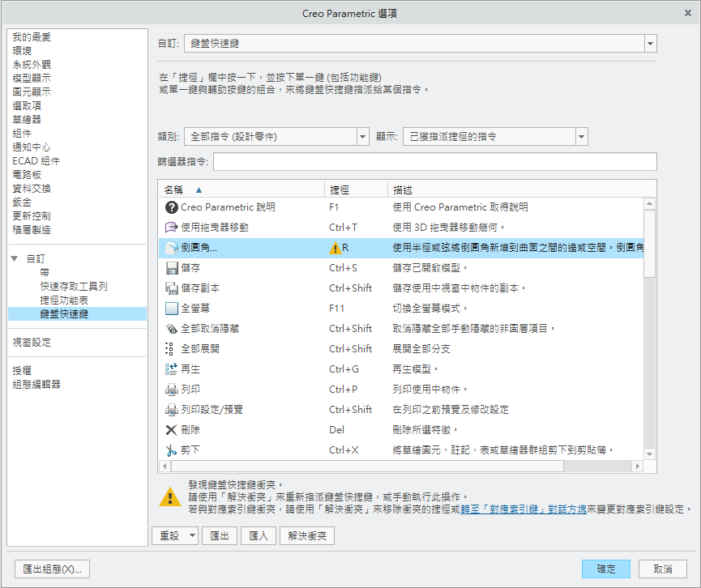The image size is (701, 588).
Task: Select the 倒圓角 round icon in list
Action: point(171,248)
